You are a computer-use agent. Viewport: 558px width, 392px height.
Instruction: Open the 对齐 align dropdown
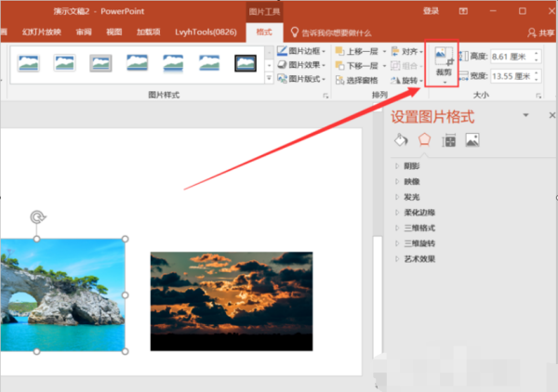point(406,52)
